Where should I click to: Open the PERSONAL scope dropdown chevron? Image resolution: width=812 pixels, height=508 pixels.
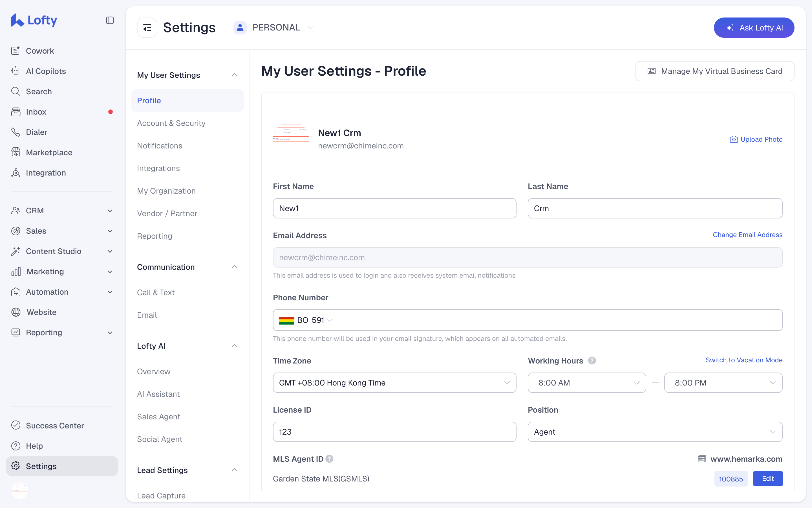pyautogui.click(x=311, y=28)
